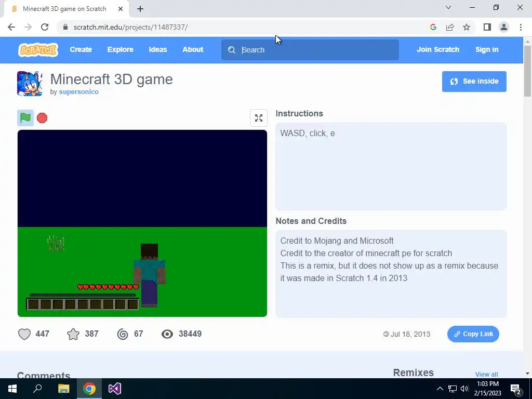Click the inventory hotbar in the game
The image size is (532, 399).
[x=83, y=304]
